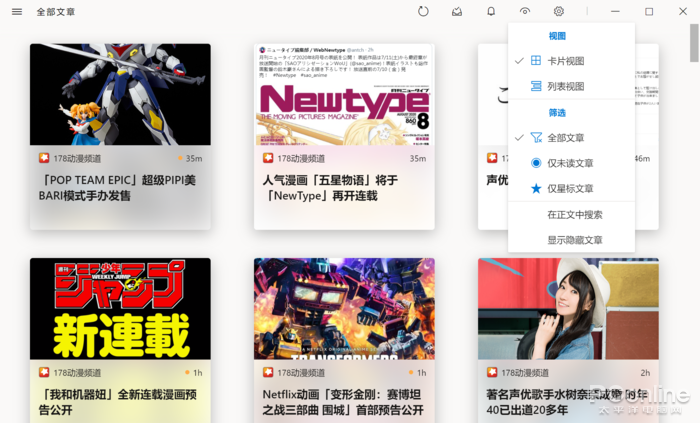Select 列表视图 list view option

[571, 87]
